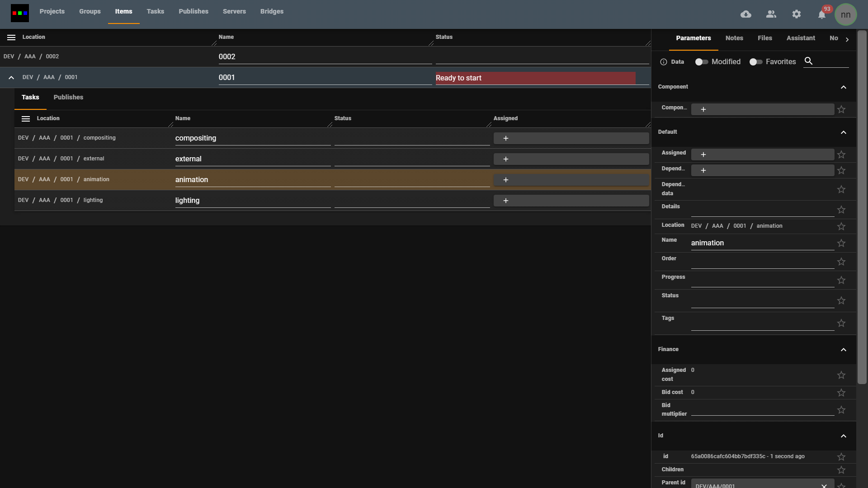Collapse the expanded 0001 item row
Screen dimensions: 868x488
[x=11, y=77]
